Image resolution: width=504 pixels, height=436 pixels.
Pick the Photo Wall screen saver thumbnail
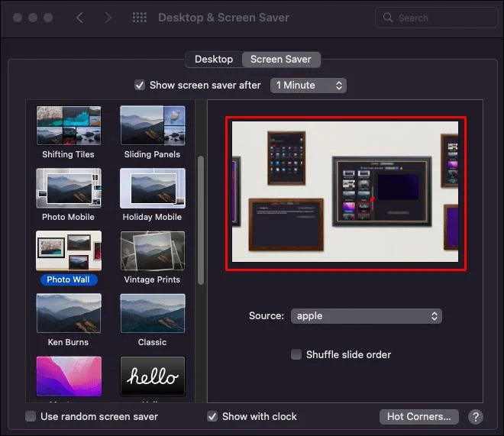pyautogui.click(x=69, y=250)
